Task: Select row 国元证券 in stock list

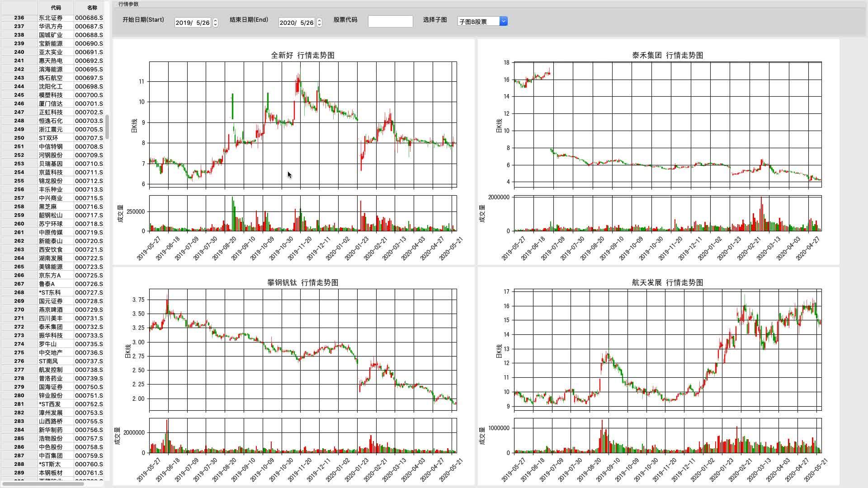Action: pos(52,301)
